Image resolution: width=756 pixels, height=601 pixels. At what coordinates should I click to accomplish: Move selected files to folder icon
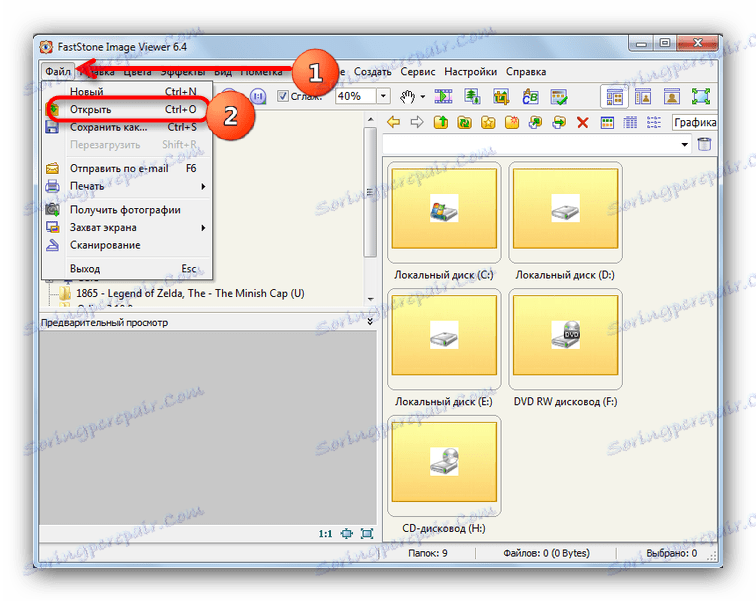[x=559, y=122]
